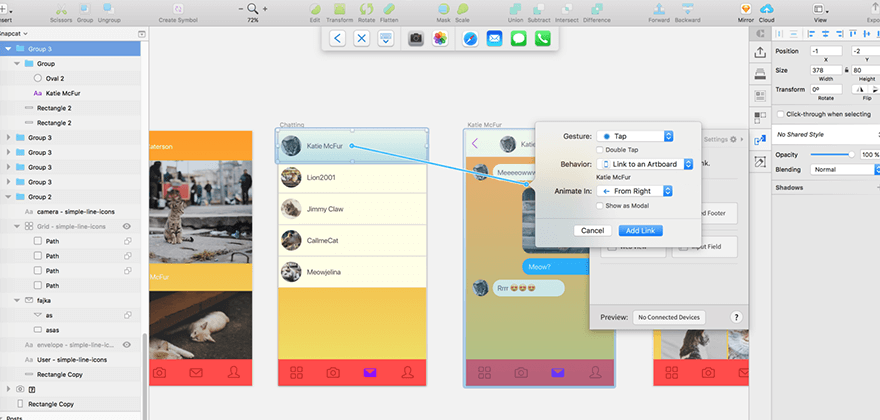The height and width of the screenshot is (420, 880).
Task: Collapse the selected Group 3 layer
Action: pyautogui.click(x=8, y=49)
